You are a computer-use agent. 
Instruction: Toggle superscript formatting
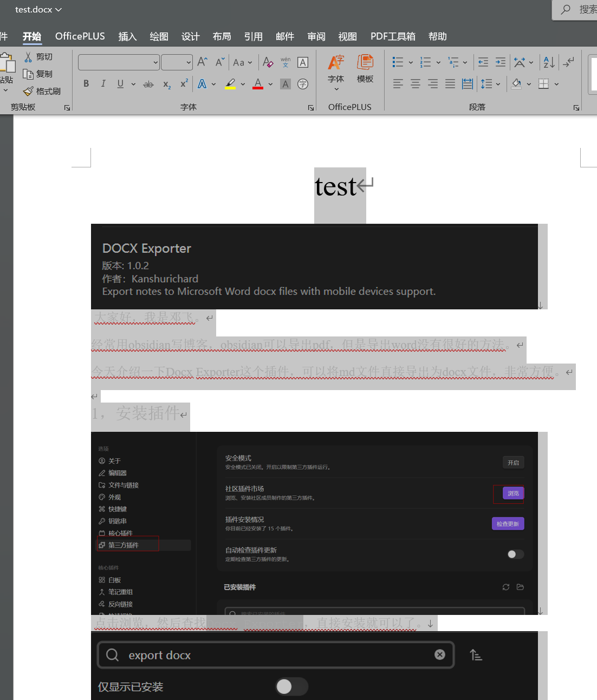(x=184, y=84)
